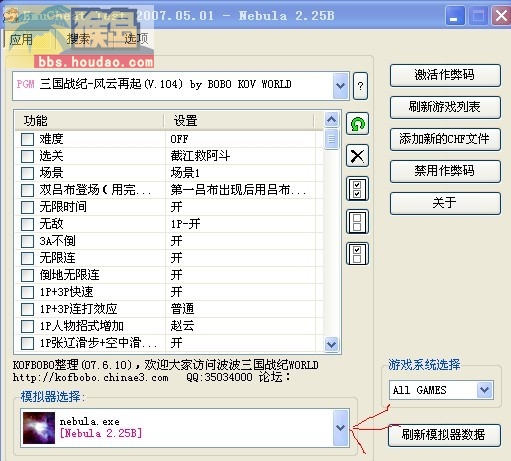511x461 pixels.
Task: Click the EmuCheat app icon in title bar
Action: [11, 15]
